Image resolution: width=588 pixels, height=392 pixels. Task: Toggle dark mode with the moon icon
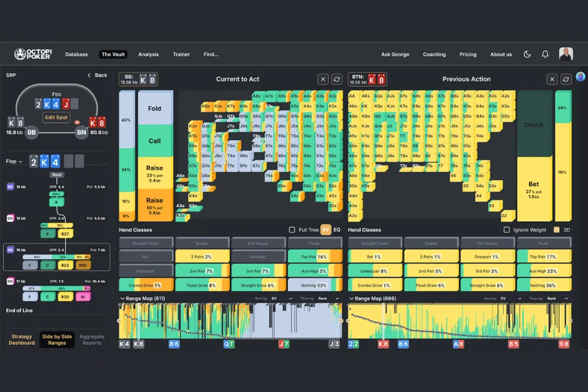527,55
